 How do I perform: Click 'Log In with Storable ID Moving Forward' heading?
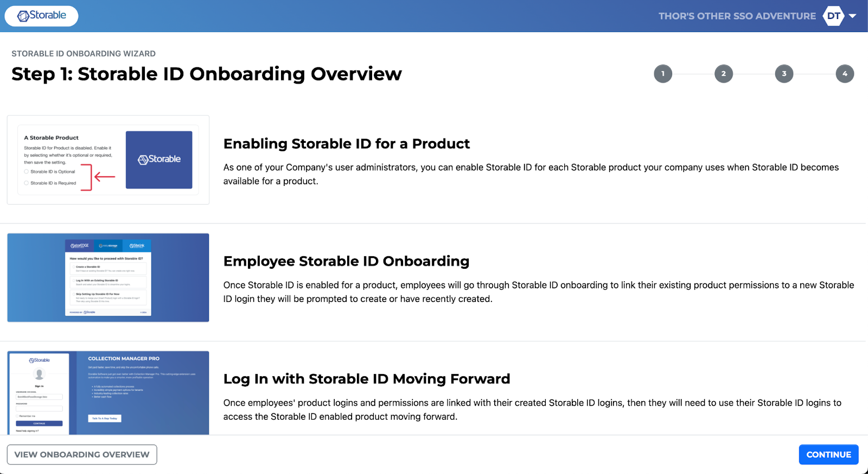pyautogui.click(x=367, y=379)
